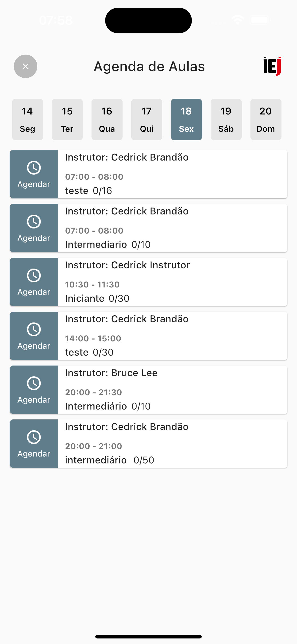Select day 14 Seg
The width and height of the screenshot is (297, 644).
click(27, 120)
